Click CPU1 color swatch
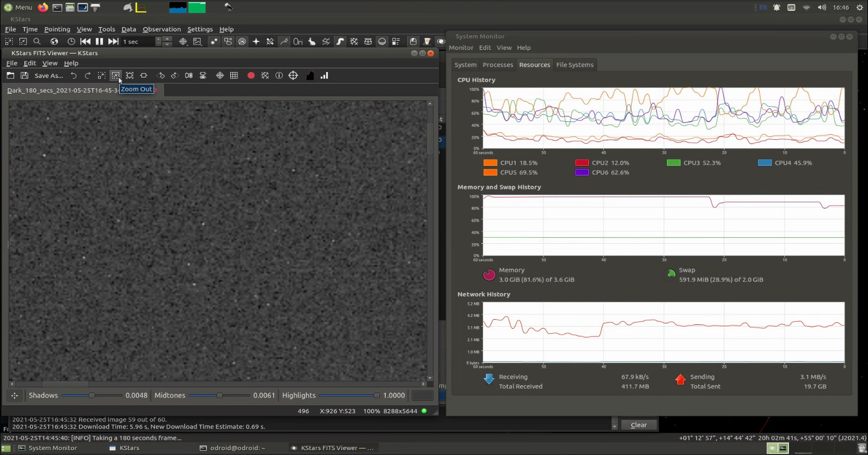 click(x=490, y=162)
